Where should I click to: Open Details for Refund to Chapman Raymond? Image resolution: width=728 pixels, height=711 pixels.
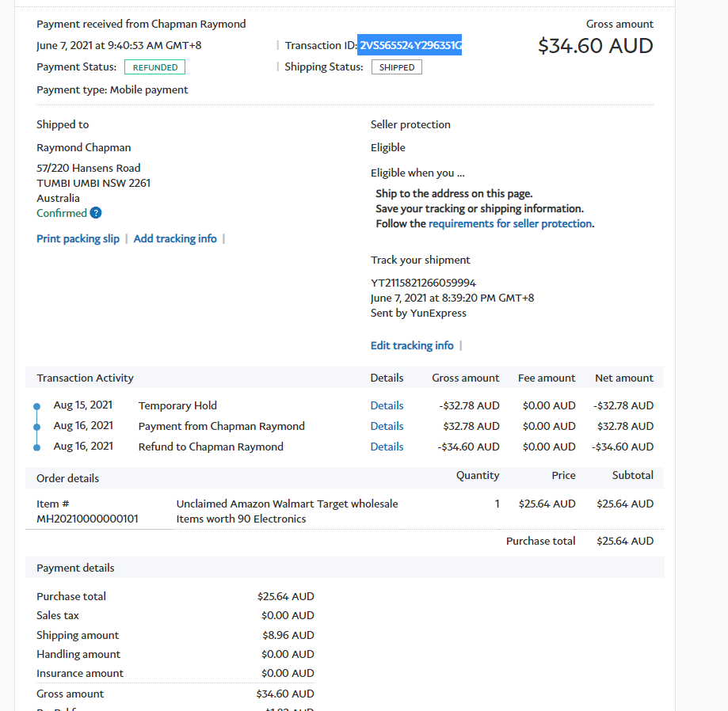pos(387,447)
